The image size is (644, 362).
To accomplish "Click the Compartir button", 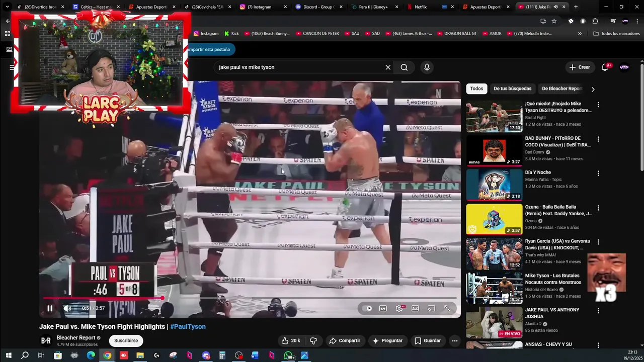I will [345, 340].
